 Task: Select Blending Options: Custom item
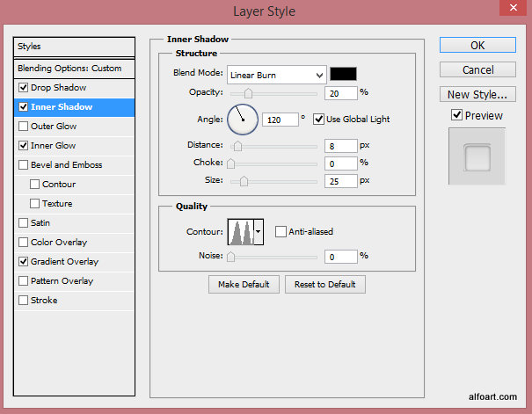point(69,69)
